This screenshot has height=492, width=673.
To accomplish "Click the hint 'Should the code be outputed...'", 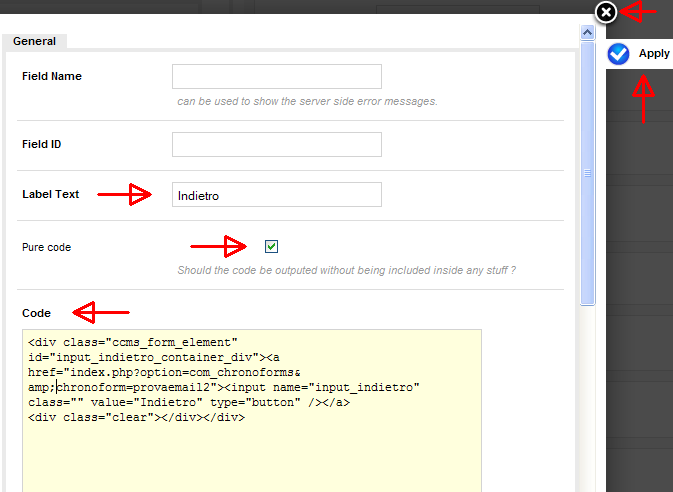I will (347, 270).
